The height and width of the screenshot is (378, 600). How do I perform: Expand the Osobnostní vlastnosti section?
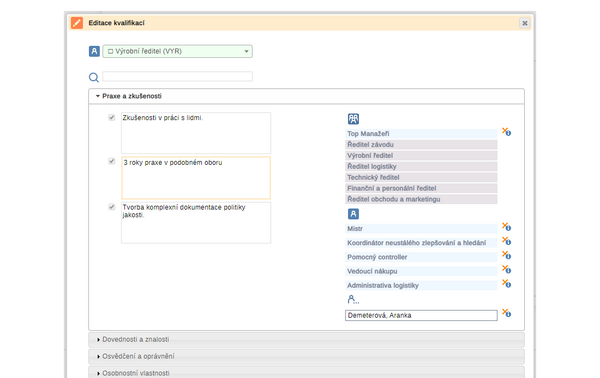pyautogui.click(x=306, y=373)
